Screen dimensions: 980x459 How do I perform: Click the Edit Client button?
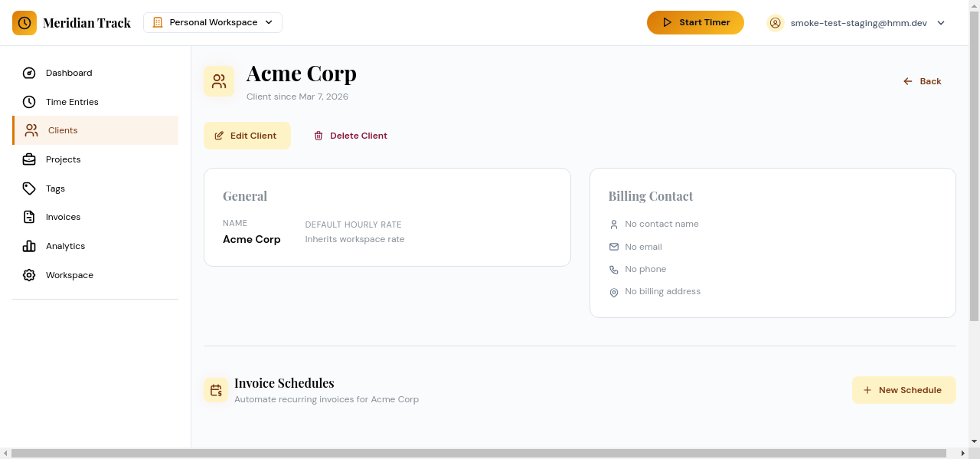click(247, 135)
